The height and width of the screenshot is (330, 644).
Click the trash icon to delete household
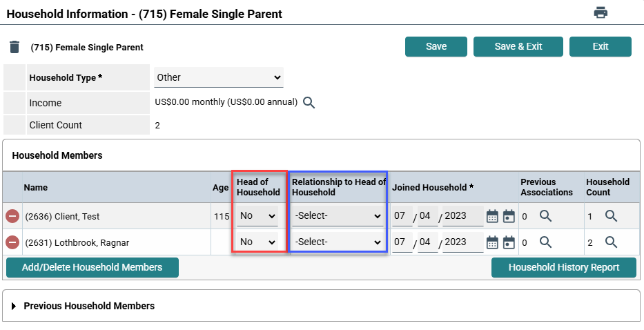pos(14,47)
